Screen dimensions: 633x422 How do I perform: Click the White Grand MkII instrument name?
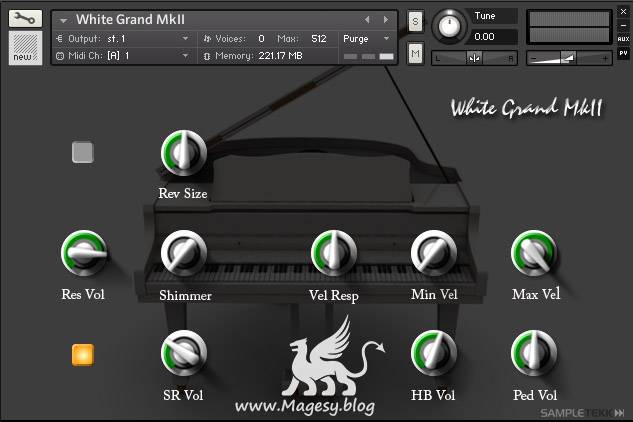pos(130,19)
